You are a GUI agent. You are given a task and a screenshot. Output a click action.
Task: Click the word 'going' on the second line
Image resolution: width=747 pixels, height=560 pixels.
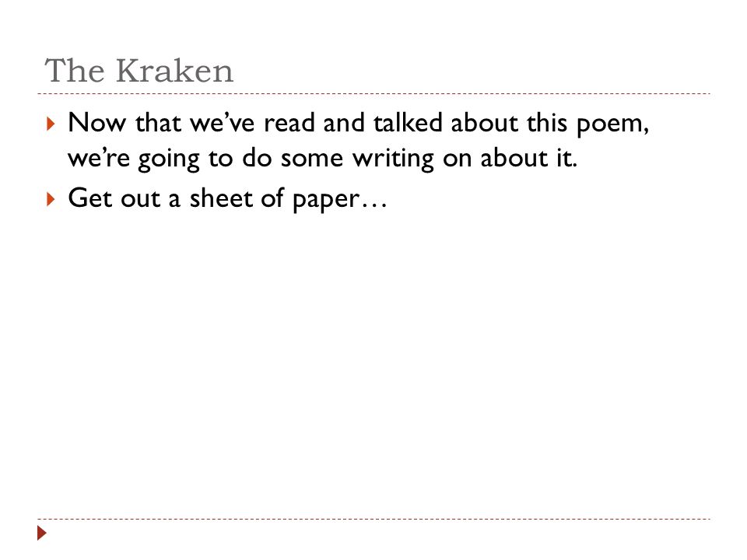click(169, 159)
